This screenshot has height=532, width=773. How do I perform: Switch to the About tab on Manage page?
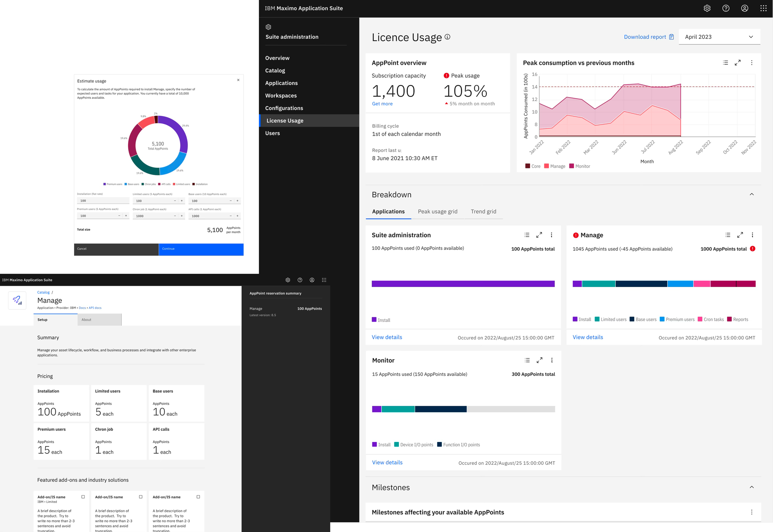pos(86,319)
